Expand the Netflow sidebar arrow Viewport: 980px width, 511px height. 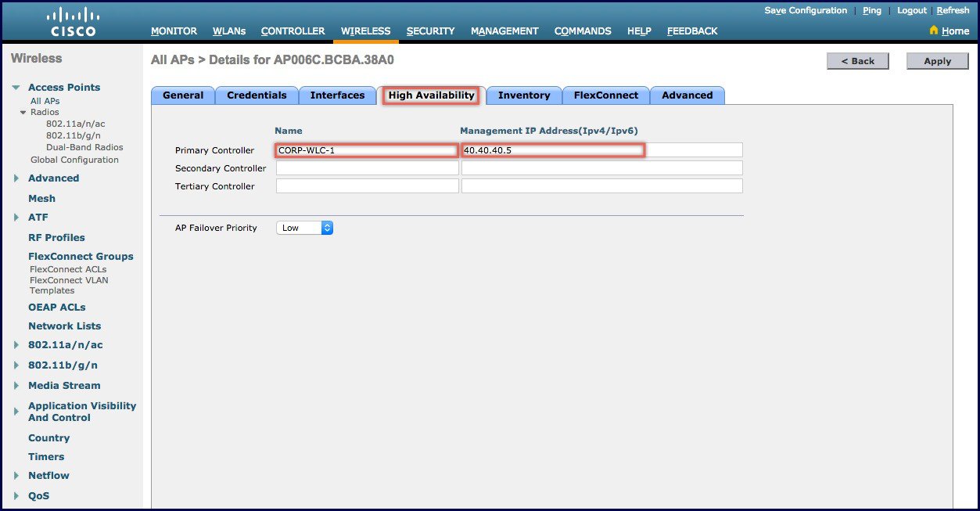(16, 476)
